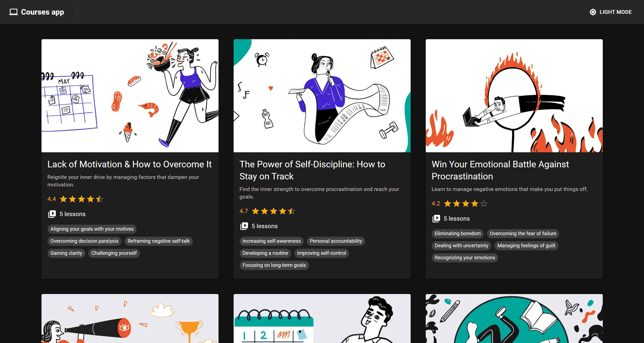The image size is (644, 343).
Task: Select the lessons video icon on Lack of Motivation card
Action: point(52,214)
